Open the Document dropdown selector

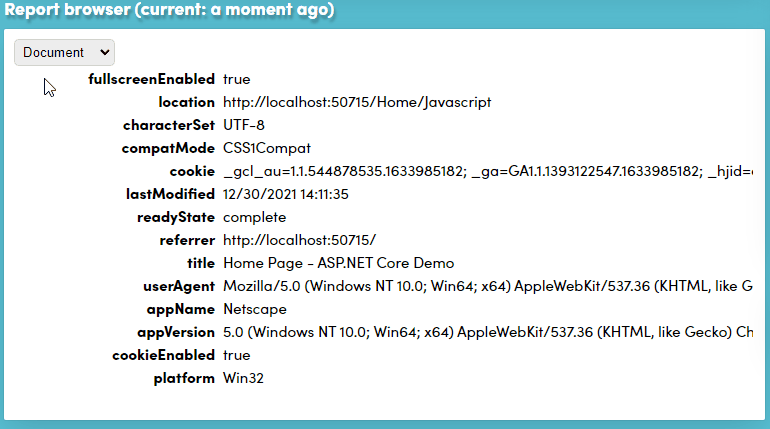(64, 53)
